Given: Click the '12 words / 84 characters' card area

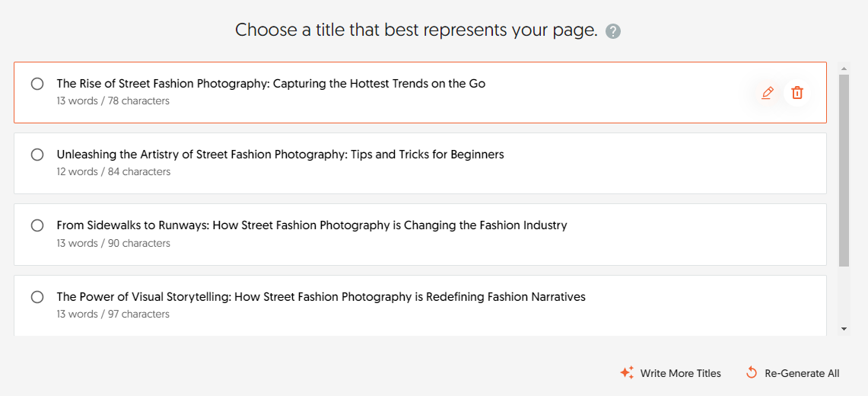Looking at the screenshot, I should [x=113, y=172].
